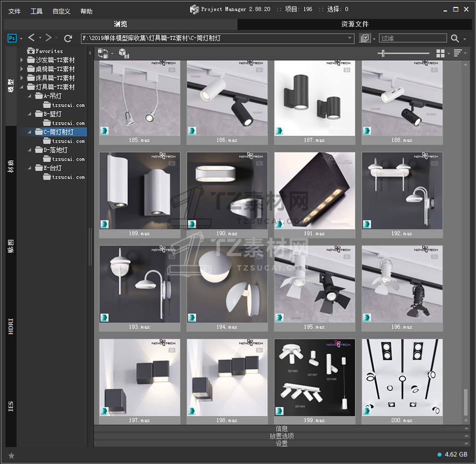This screenshot has height=464, width=476.
Task: Open the sort order icon
Action: point(457,53)
